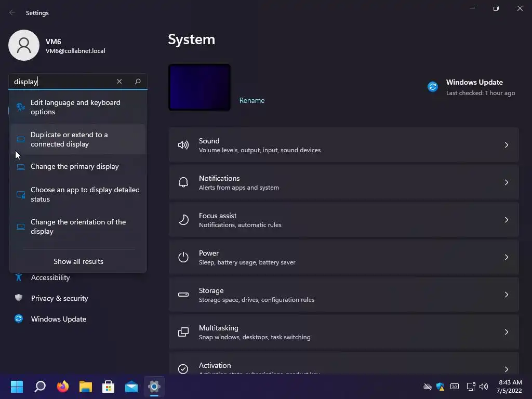
Task: Click the touch keyboard tray icon
Action: pyautogui.click(x=455, y=387)
